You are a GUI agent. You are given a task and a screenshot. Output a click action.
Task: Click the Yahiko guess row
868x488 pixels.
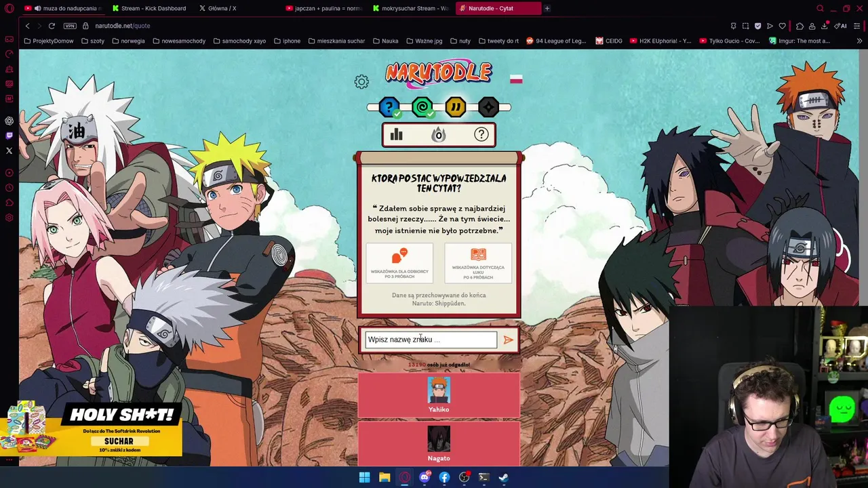click(x=439, y=394)
